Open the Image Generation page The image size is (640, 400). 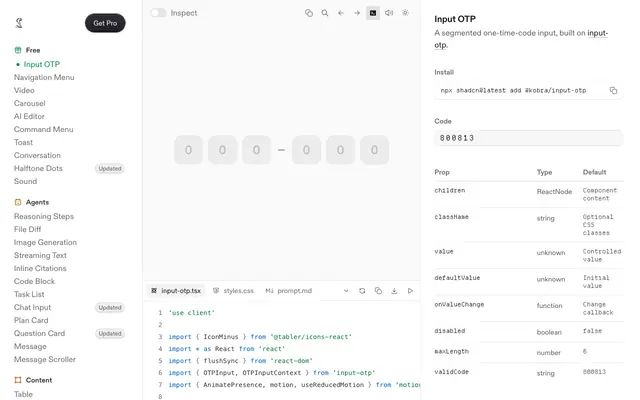click(45, 242)
